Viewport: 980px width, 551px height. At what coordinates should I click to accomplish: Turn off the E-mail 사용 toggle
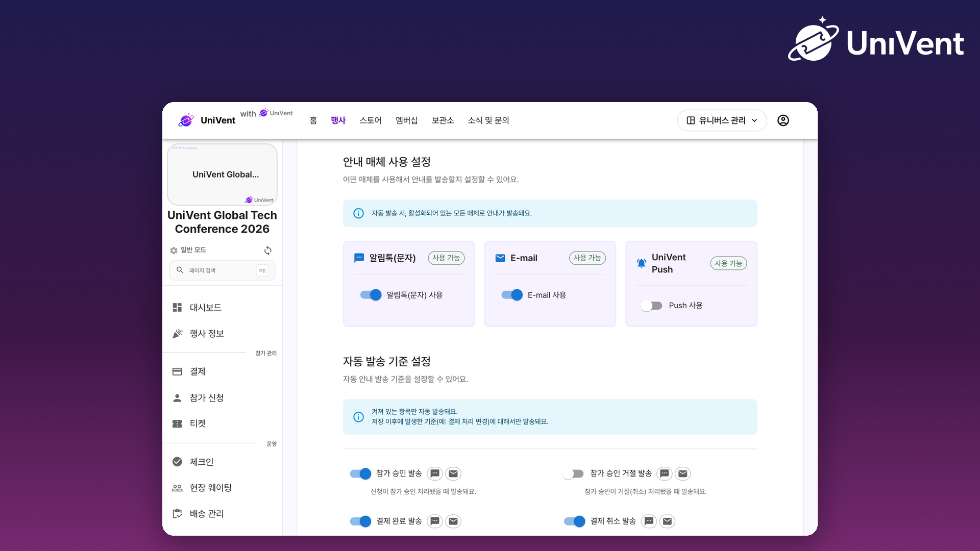pos(512,295)
